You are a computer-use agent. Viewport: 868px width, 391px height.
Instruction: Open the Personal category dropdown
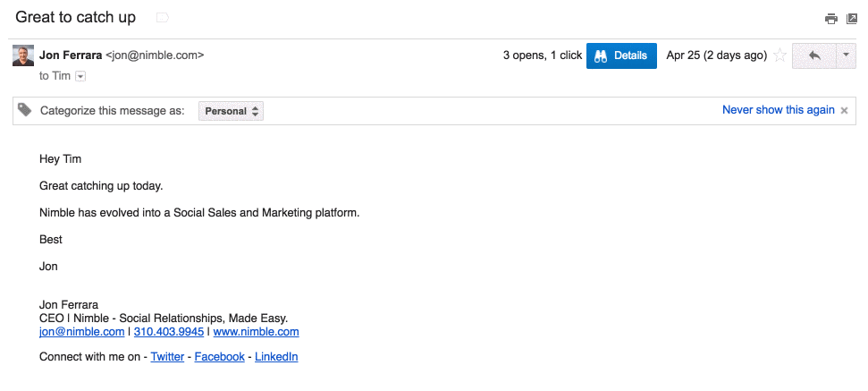point(231,111)
